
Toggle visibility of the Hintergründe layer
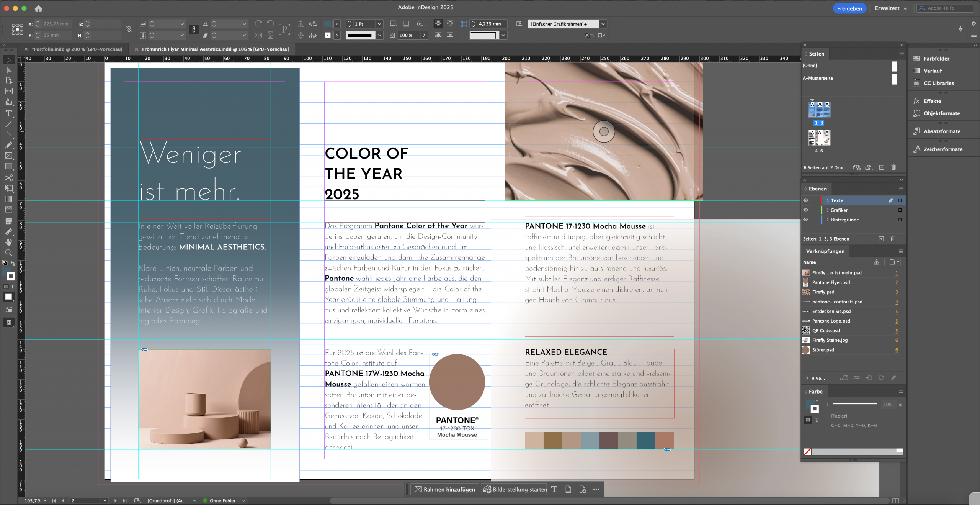coord(805,220)
